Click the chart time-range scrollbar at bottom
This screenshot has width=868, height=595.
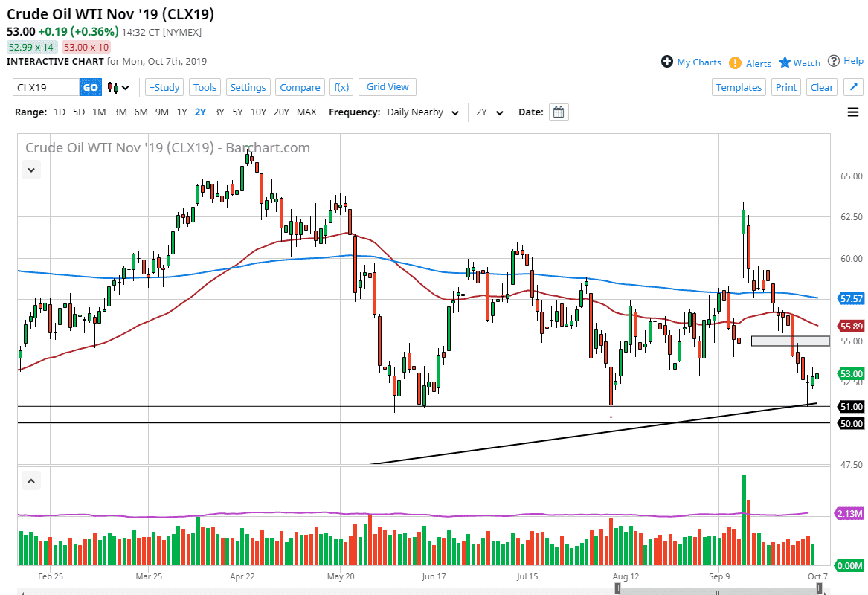tap(718, 591)
